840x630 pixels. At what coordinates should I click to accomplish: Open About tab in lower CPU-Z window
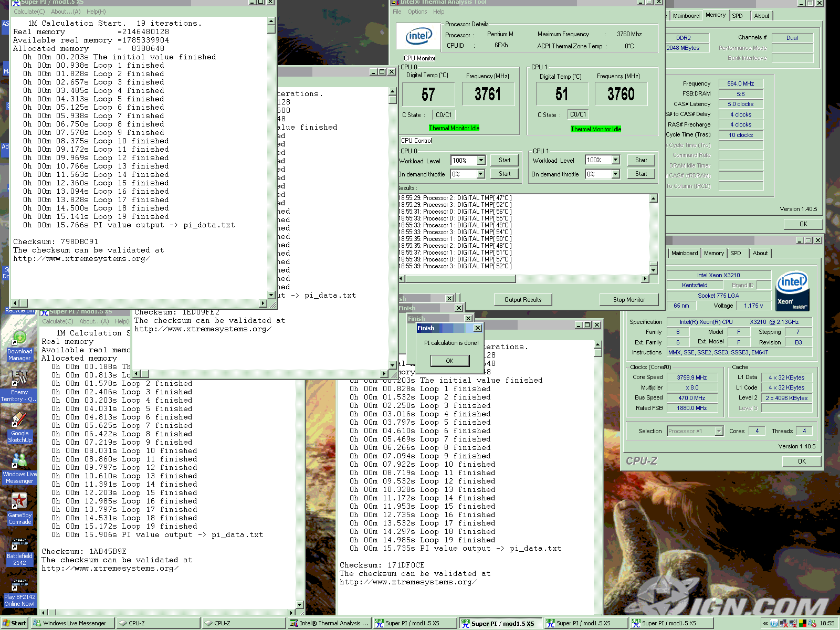tap(760, 253)
